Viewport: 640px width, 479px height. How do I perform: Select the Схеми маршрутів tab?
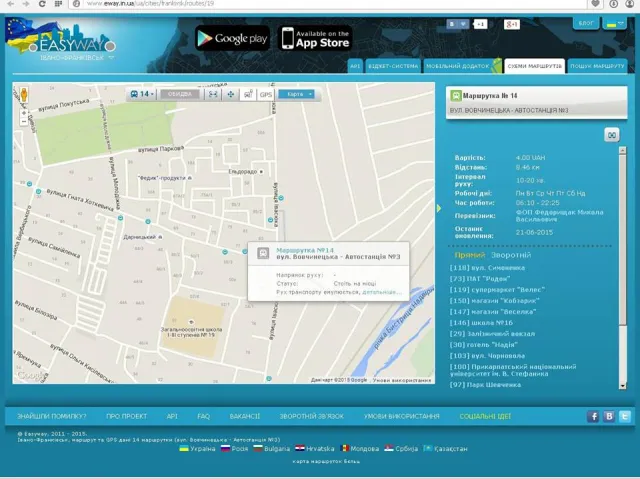pyautogui.click(x=535, y=66)
